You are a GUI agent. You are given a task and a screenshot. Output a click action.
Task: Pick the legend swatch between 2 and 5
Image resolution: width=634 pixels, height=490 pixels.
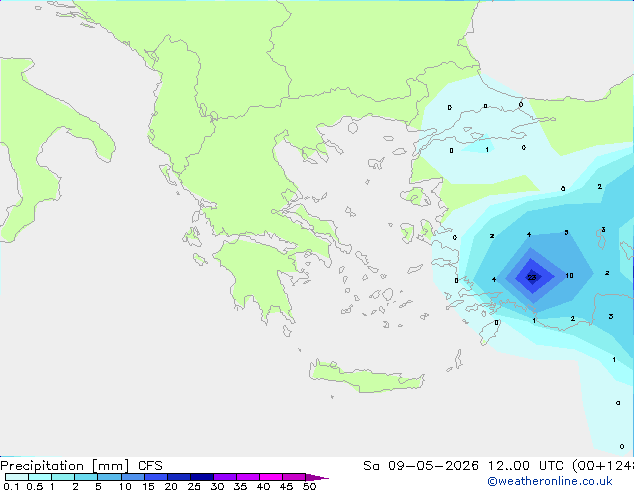(86, 477)
